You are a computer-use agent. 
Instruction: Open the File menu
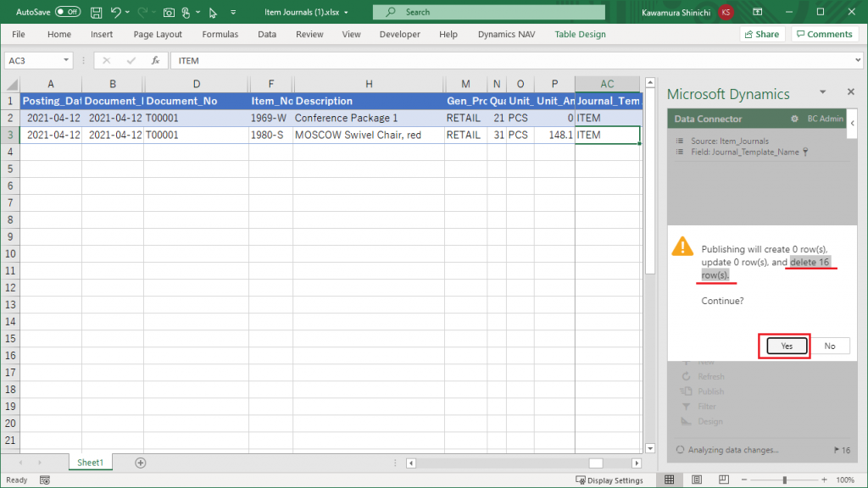coord(19,34)
